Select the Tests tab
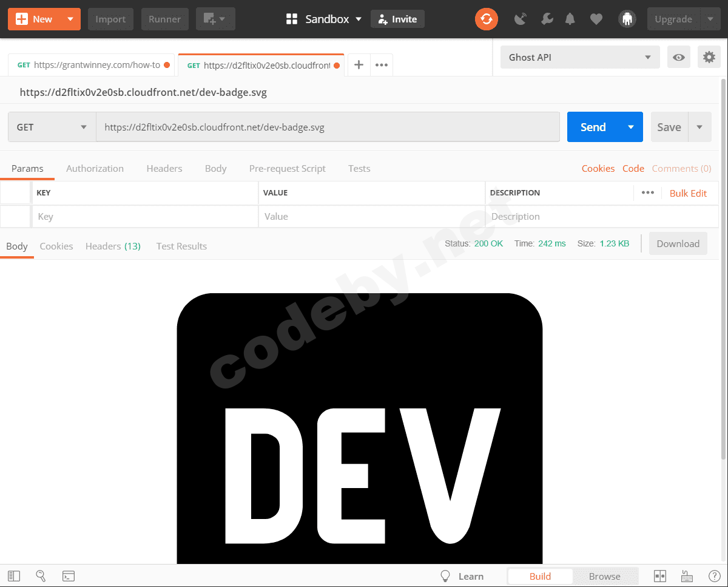Image resolution: width=728 pixels, height=587 pixels. [359, 168]
